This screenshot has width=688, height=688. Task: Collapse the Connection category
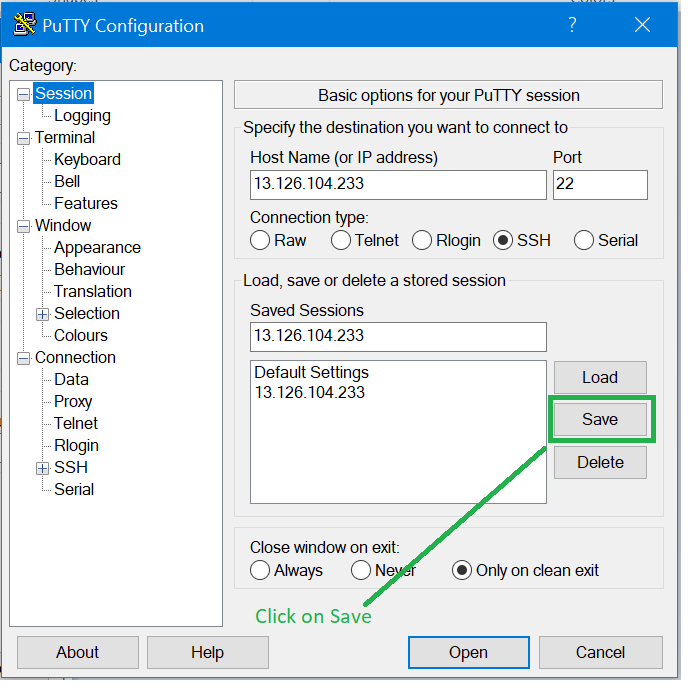[x=24, y=358]
